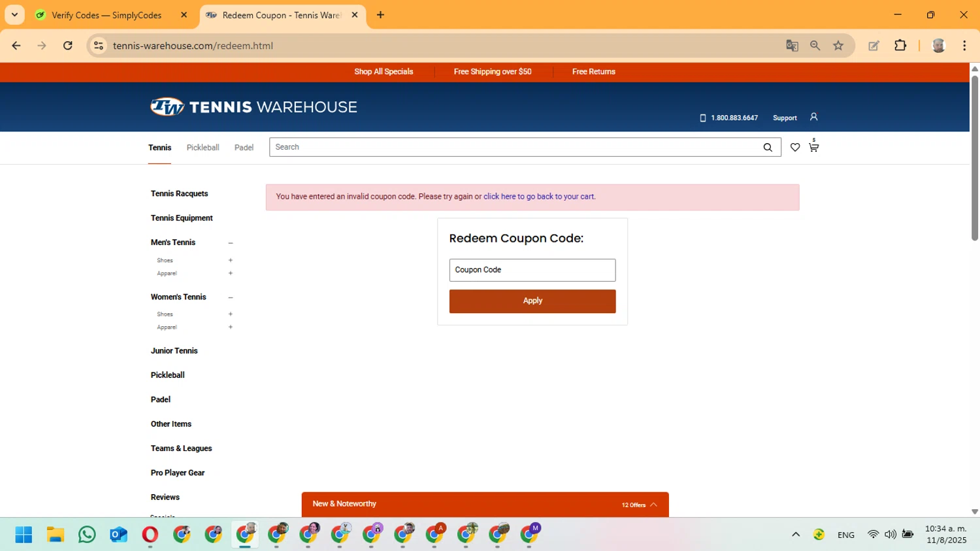Screen dimensions: 980x551
Task: Open the Wi-Fi network icon in tray
Action: tap(873, 535)
